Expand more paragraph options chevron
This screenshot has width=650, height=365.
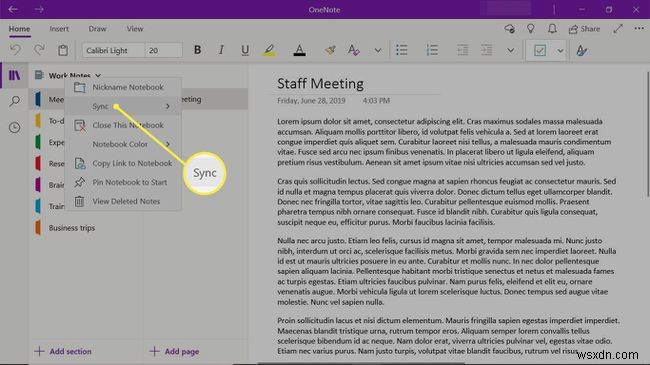point(511,51)
